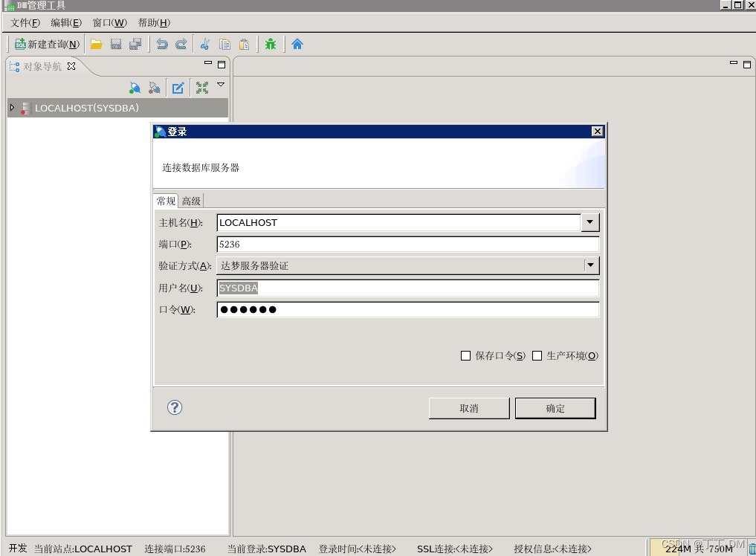Click the cut scissors icon
The width and height of the screenshot is (756, 556).
tap(205, 45)
